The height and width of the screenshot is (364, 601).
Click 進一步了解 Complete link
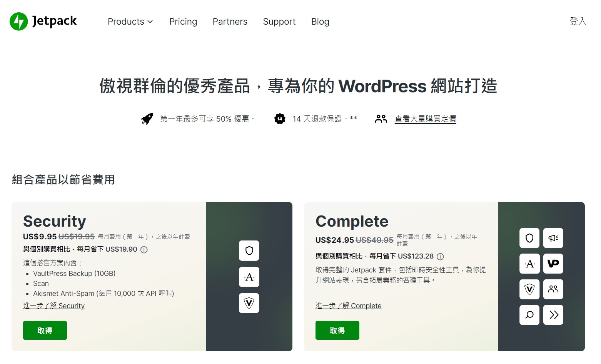point(348,306)
